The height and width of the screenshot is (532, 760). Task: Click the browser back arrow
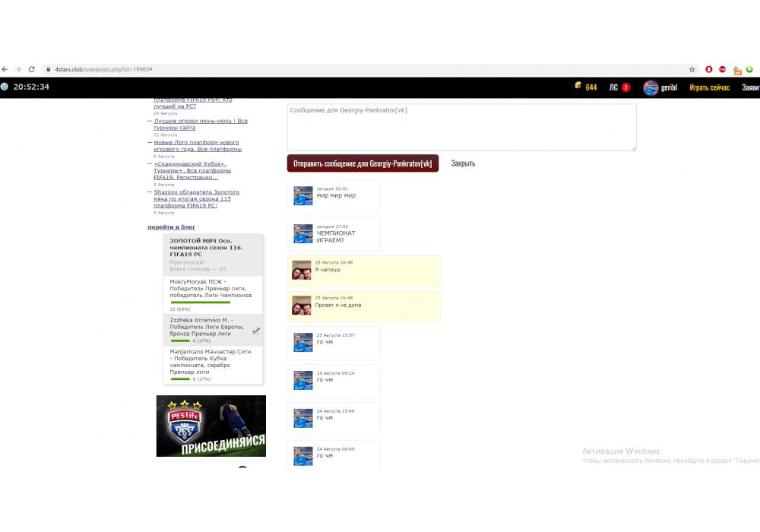[x=5, y=69]
